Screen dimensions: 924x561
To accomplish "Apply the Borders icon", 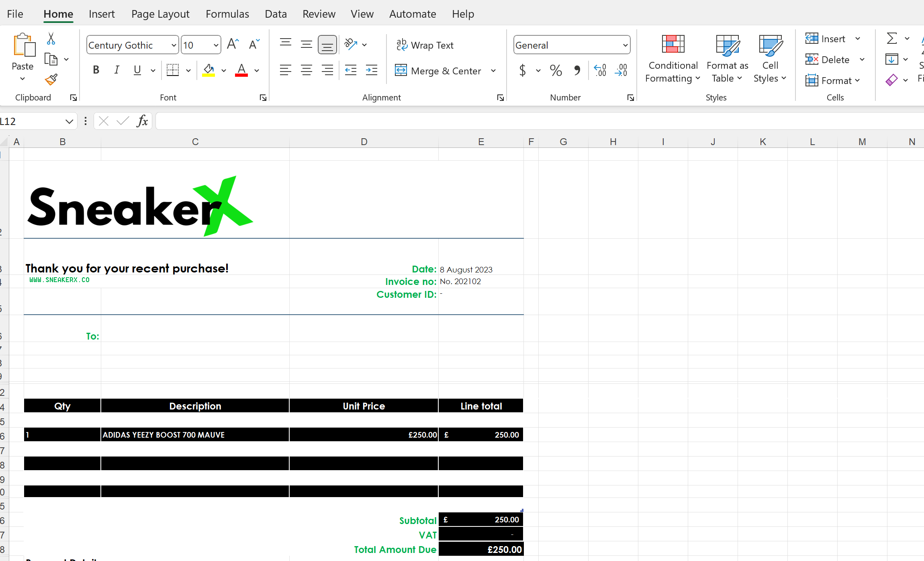I will click(173, 70).
